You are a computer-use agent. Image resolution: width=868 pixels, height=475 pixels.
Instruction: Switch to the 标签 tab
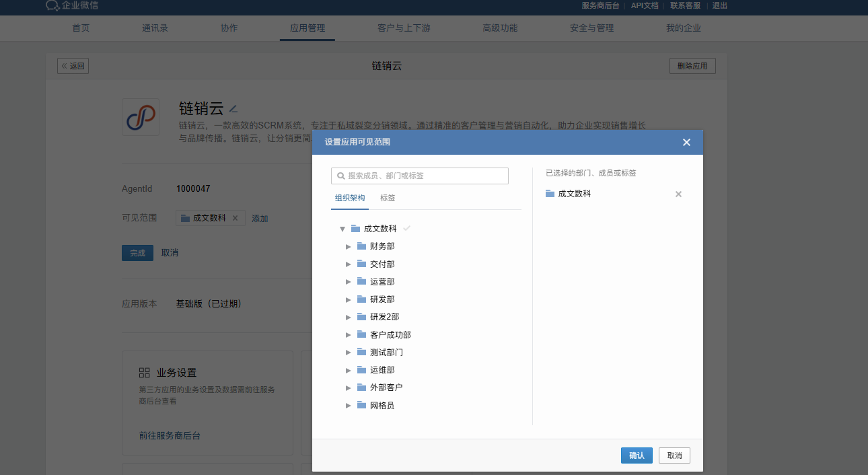coord(388,198)
